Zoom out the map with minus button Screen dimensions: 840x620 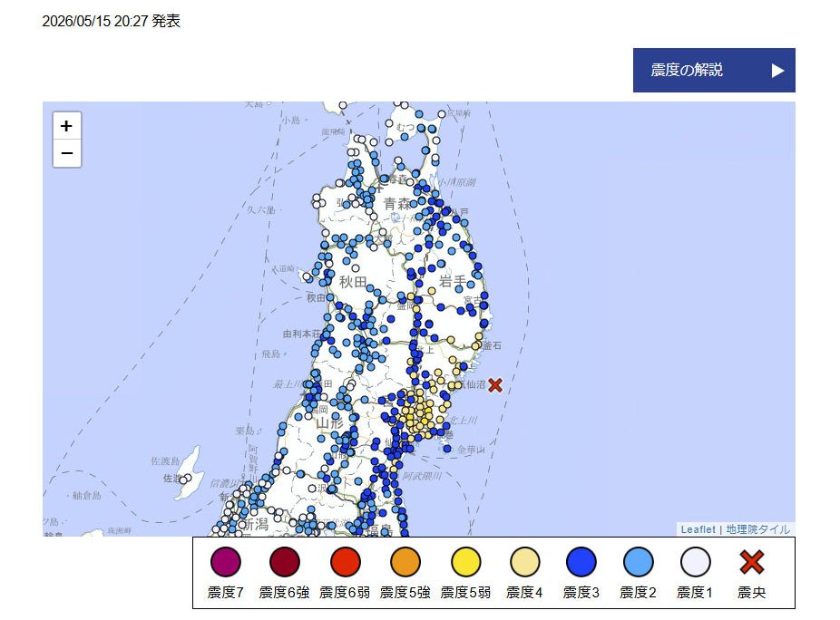coord(67,154)
